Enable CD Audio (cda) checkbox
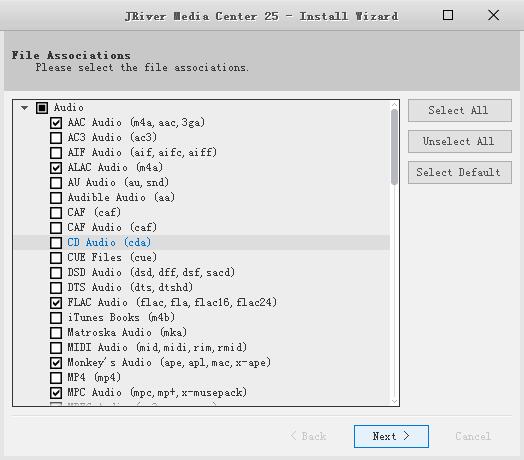This screenshot has width=524, height=460. point(56,243)
